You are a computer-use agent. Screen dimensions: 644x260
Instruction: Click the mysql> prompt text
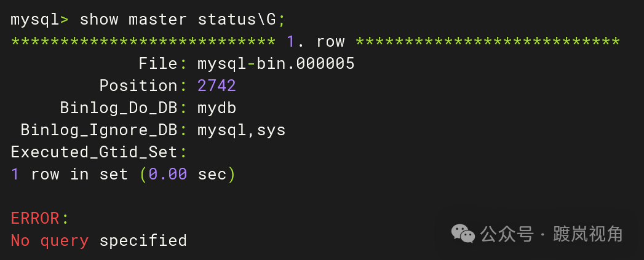pyautogui.click(x=40, y=20)
